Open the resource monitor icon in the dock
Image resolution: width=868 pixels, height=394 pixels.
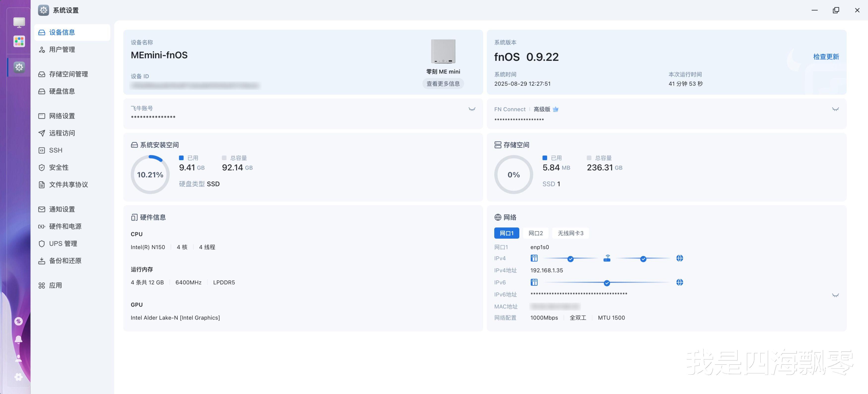point(19,321)
